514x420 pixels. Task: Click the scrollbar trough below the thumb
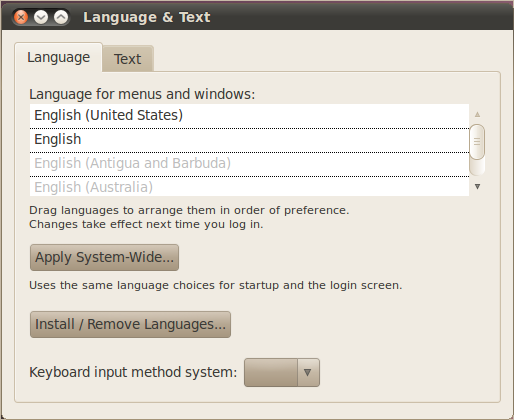click(x=477, y=168)
